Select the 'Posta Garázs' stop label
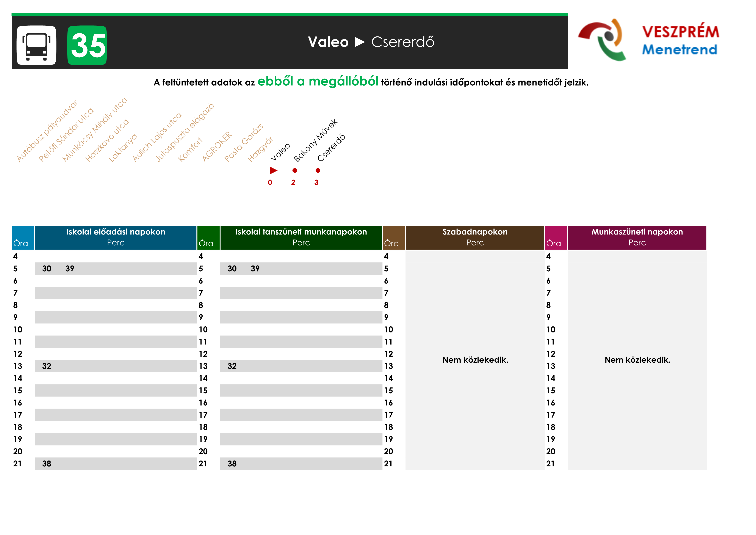The width and height of the screenshot is (756, 535). point(244,143)
